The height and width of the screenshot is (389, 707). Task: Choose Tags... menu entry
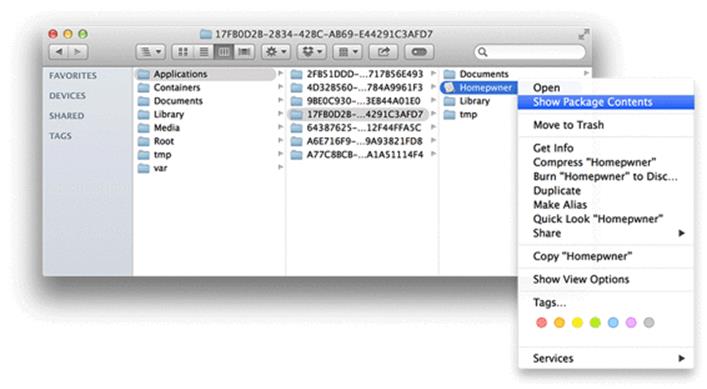606,302
